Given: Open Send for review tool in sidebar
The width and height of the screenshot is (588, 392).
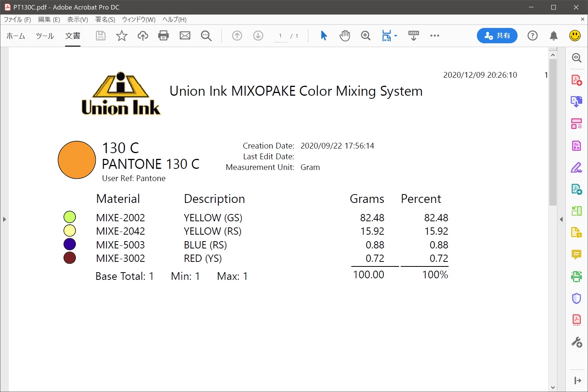Looking at the screenshot, I should point(577,189).
